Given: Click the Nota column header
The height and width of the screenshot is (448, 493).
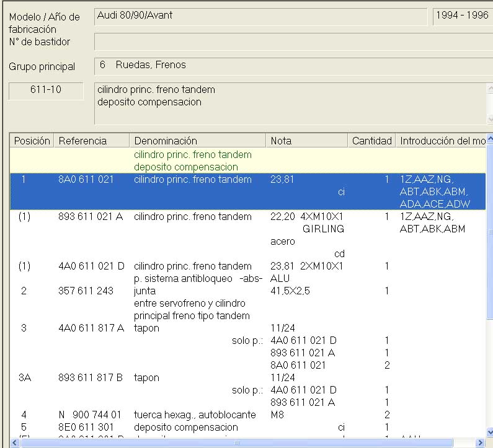Looking at the screenshot, I should [x=306, y=141].
